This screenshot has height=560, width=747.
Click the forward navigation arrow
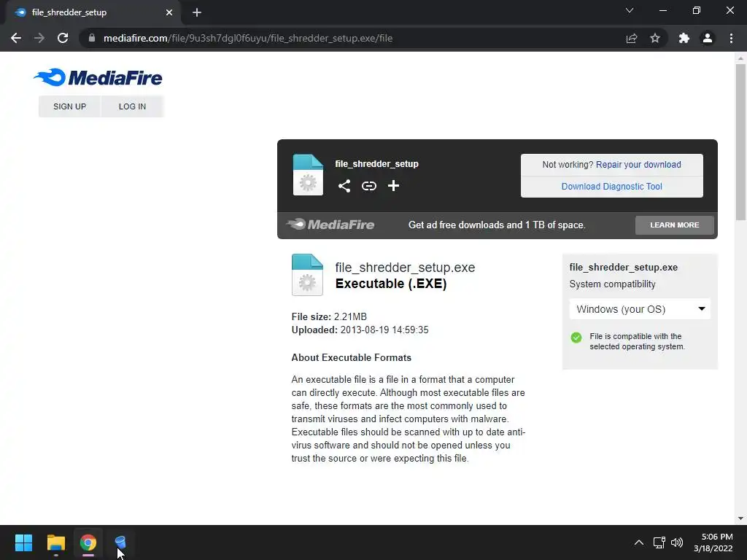[39, 38]
